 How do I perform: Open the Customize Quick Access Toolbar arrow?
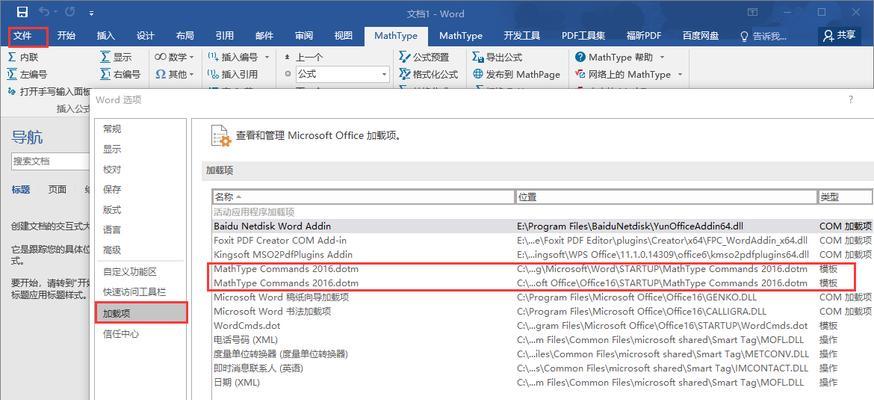tap(91, 13)
